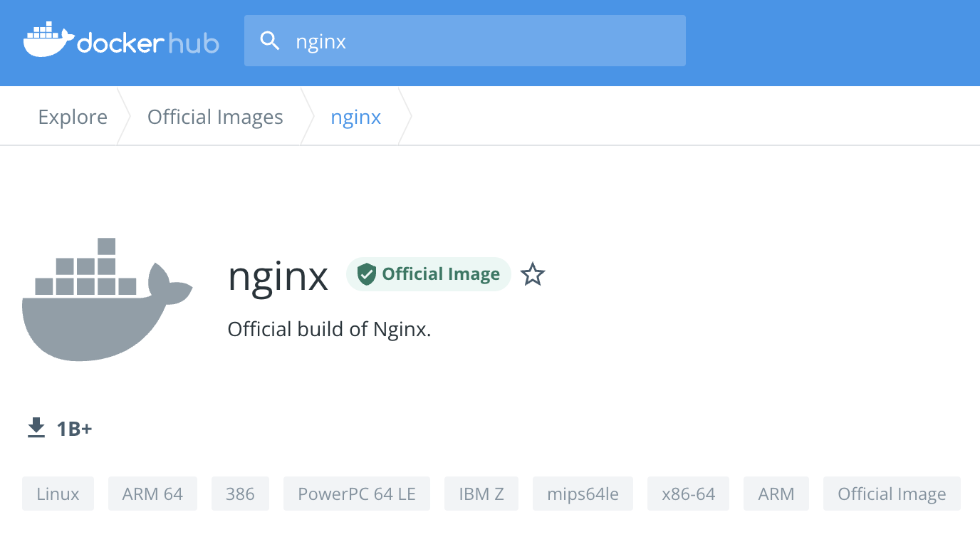Click the gray Official Image tag chip
This screenshot has height=537, width=980.
[x=892, y=494]
